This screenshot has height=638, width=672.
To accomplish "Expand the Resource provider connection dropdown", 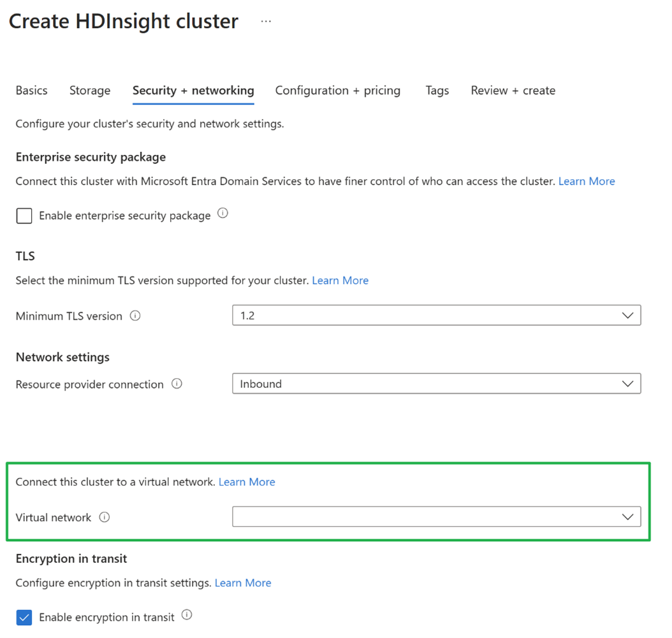I will point(436,383).
